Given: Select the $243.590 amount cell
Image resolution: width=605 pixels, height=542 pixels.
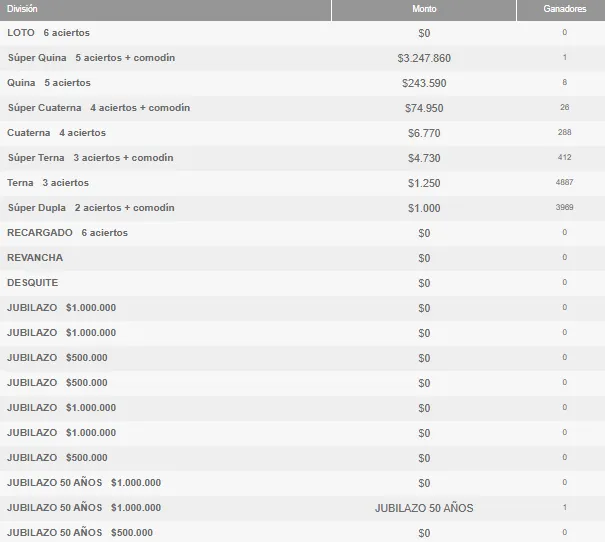Looking at the screenshot, I should tap(424, 83).
